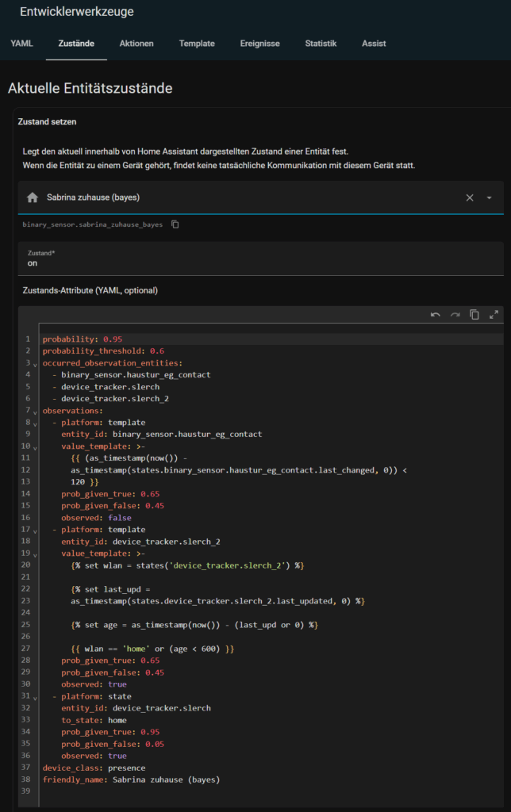Image resolution: width=511 pixels, height=812 pixels.
Task: Switch to the Assist tab
Action: tap(374, 44)
